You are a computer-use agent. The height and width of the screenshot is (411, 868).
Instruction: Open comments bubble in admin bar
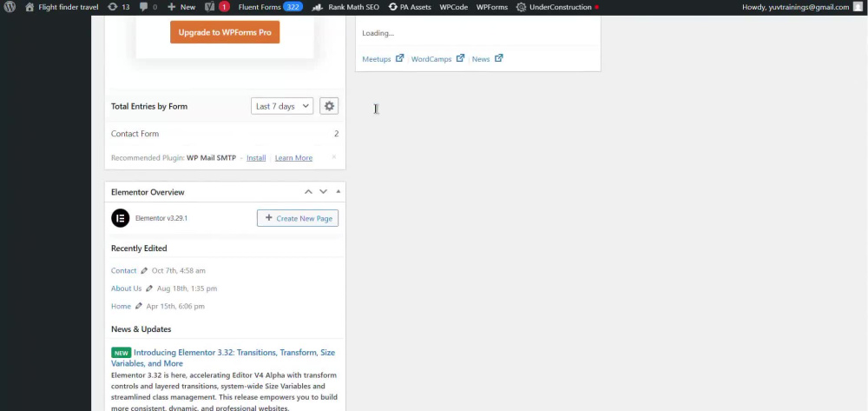tap(148, 7)
